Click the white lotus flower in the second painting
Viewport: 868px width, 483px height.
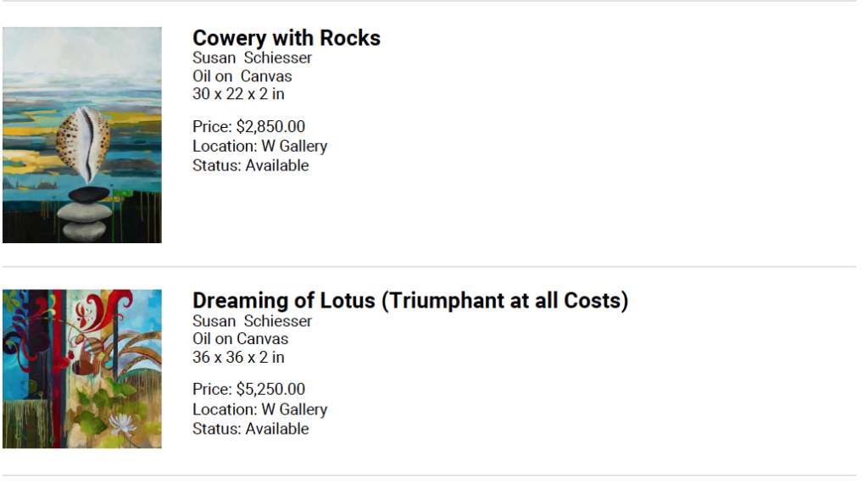coord(122,425)
